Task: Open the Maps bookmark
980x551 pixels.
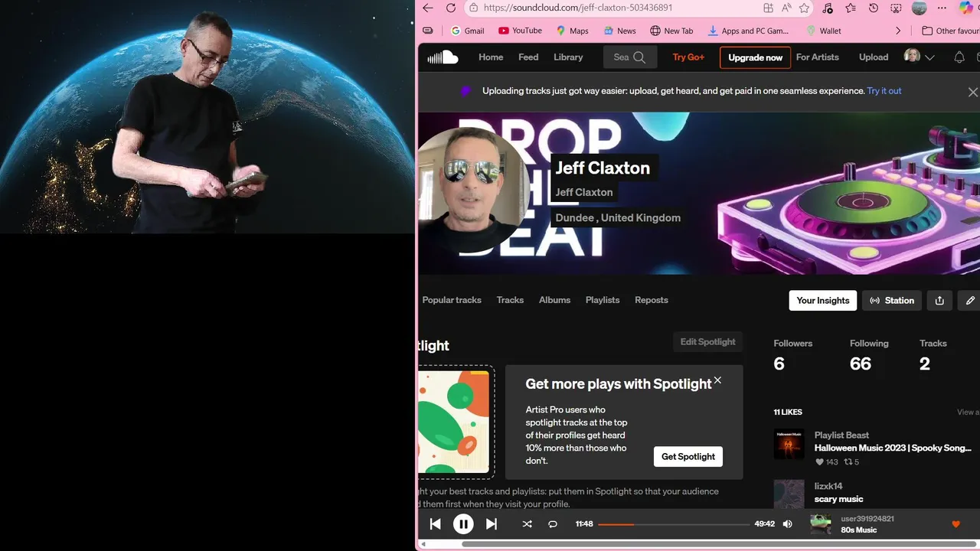Action: [573, 31]
